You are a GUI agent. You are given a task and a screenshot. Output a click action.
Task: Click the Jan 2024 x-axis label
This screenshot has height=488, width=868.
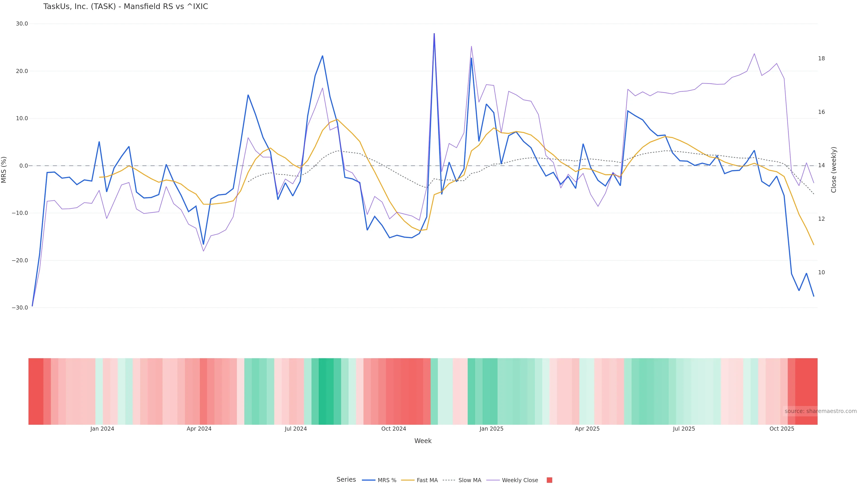102,429
